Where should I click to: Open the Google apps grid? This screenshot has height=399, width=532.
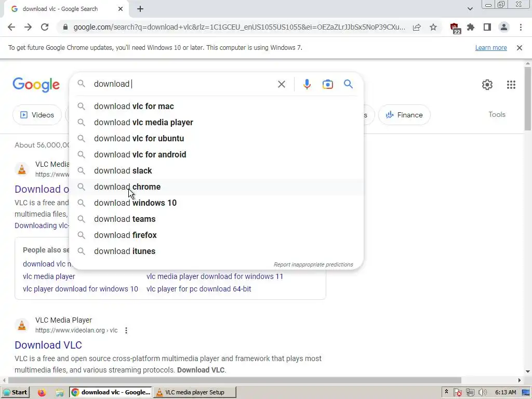click(x=511, y=85)
